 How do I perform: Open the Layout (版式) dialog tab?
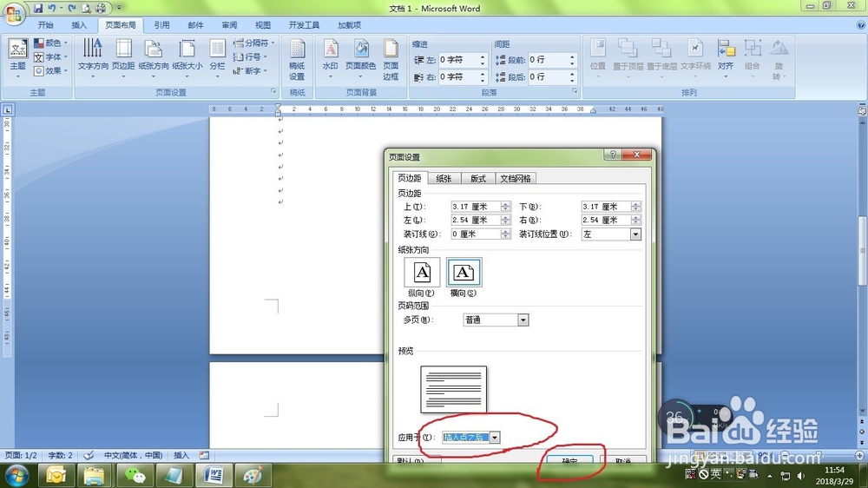click(477, 178)
